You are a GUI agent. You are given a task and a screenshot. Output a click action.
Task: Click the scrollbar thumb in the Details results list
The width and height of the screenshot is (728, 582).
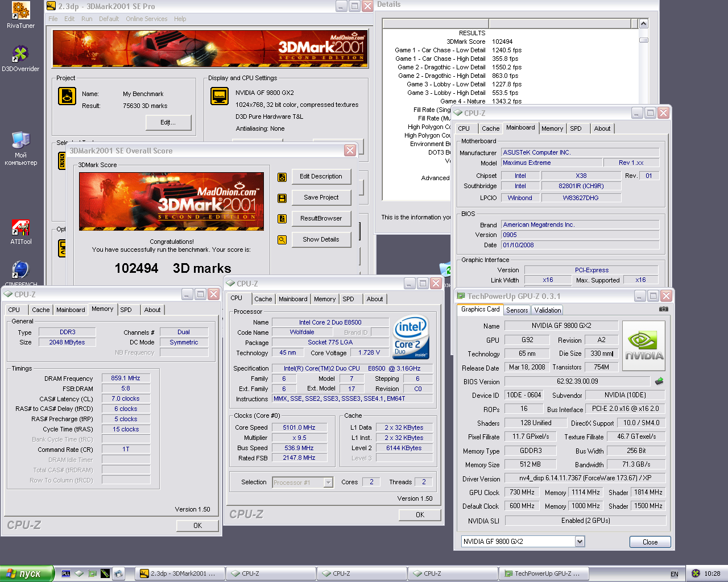(643, 40)
